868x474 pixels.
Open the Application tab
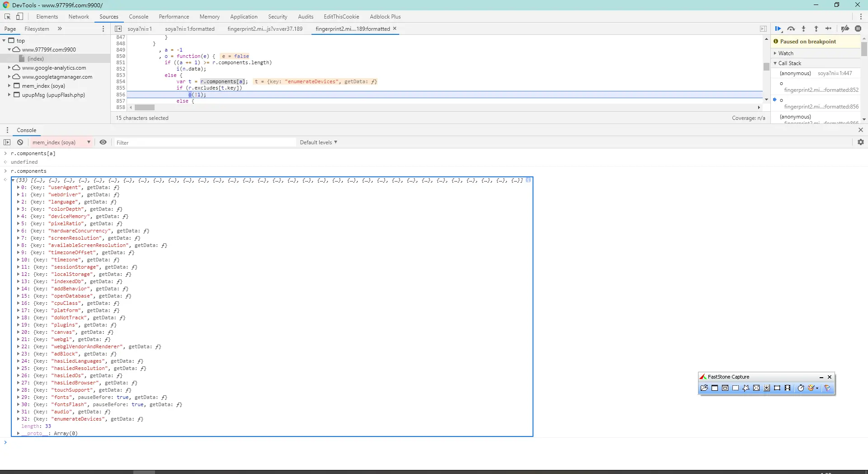click(x=244, y=16)
